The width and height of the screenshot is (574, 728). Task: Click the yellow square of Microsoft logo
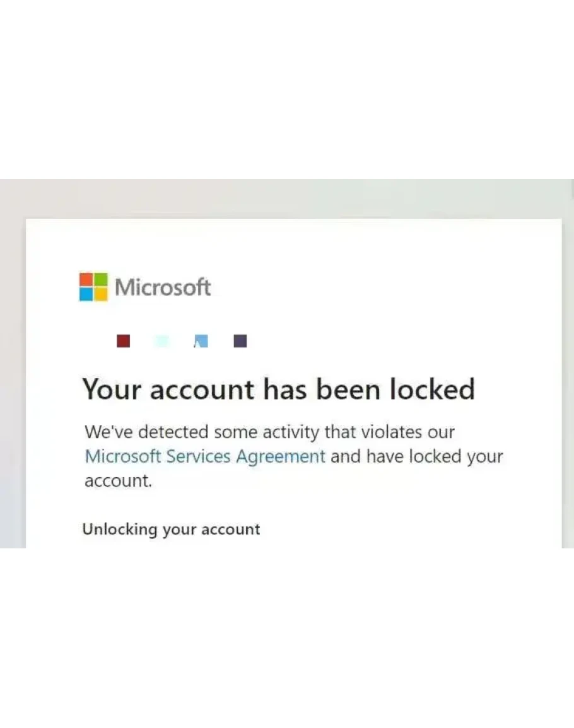tap(100, 294)
